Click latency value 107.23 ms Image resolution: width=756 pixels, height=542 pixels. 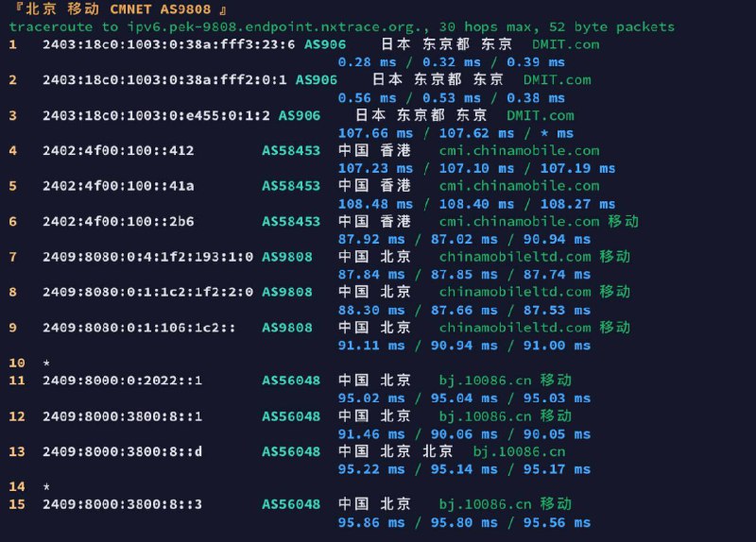click(x=375, y=169)
